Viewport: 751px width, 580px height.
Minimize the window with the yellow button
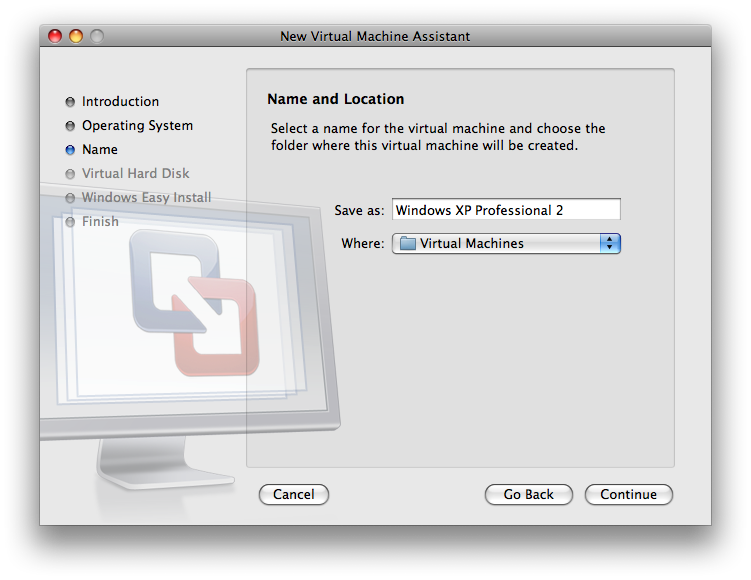pos(76,36)
